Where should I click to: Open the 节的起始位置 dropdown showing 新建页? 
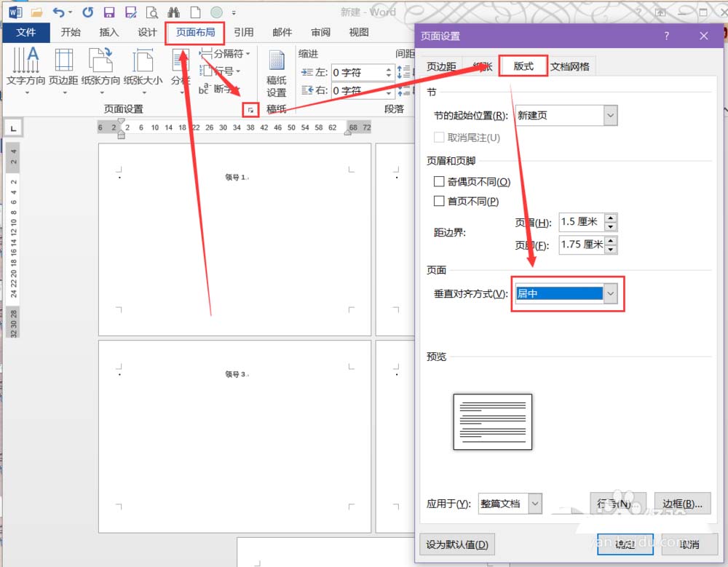tap(610, 116)
